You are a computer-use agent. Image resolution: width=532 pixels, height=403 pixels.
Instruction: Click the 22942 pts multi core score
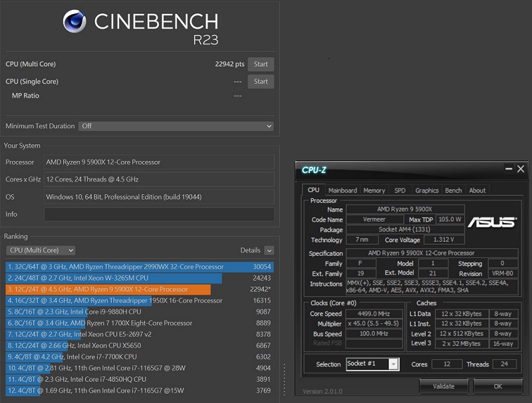coord(229,64)
